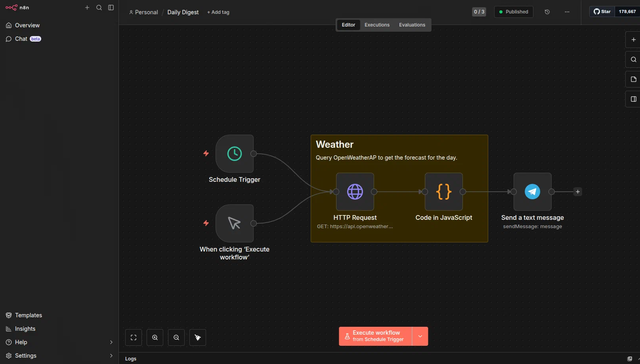The width and height of the screenshot is (640, 364).
Task: Toggle the right side panel
Action: [x=633, y=99]
